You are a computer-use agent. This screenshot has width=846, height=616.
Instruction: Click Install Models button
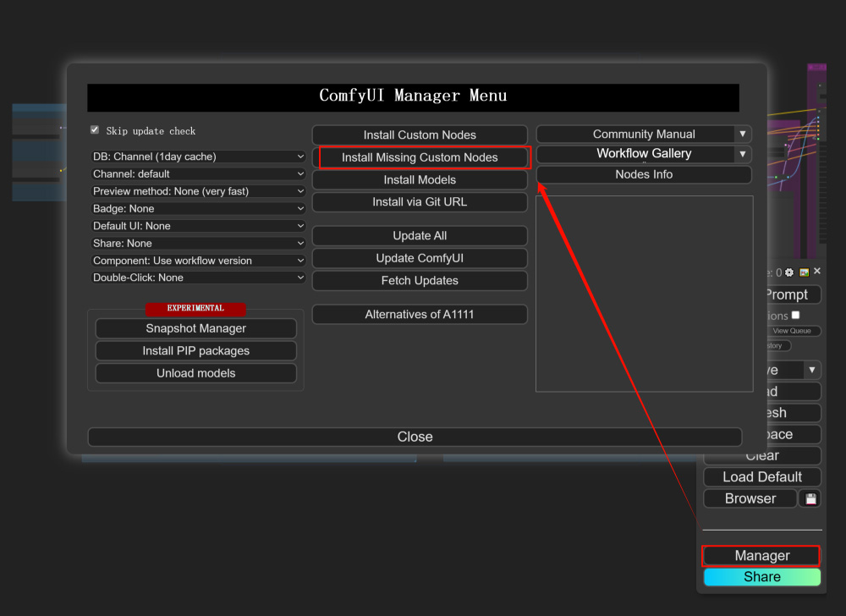(420, 179)
